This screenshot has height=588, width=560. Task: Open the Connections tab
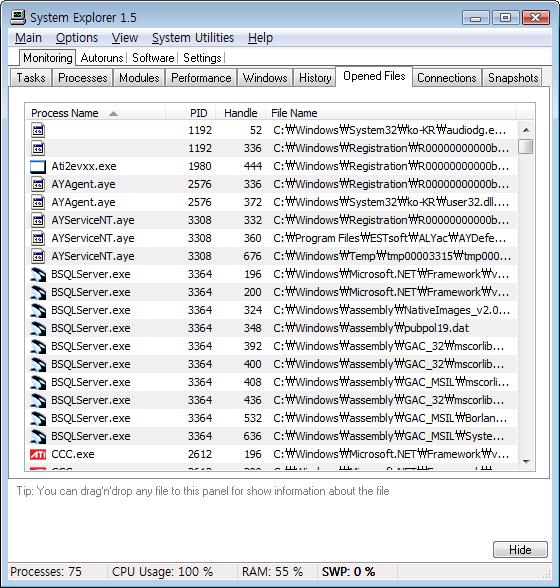pyautogui.click(x=447, y=78)
